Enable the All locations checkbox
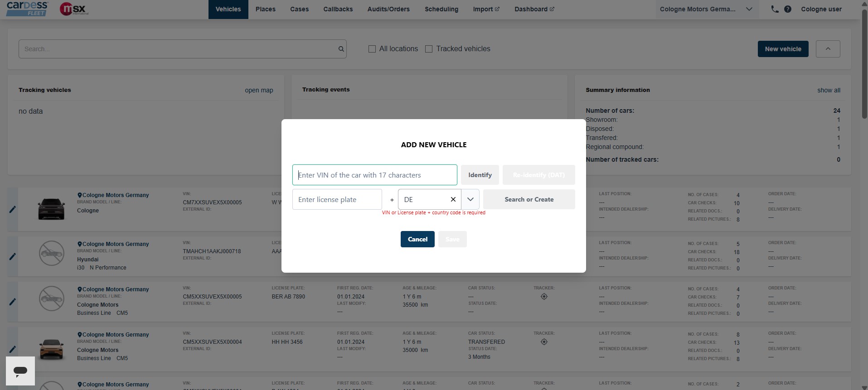 (372, 49)
